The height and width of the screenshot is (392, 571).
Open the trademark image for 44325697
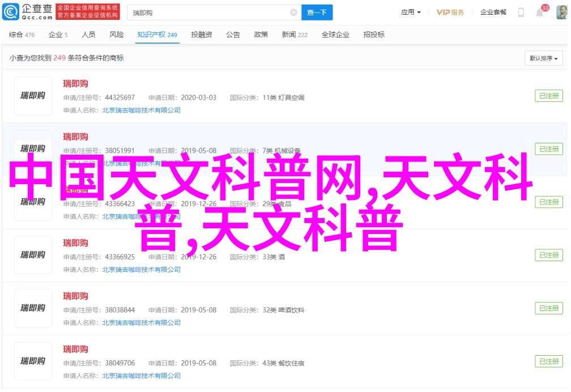coord(33,96)
